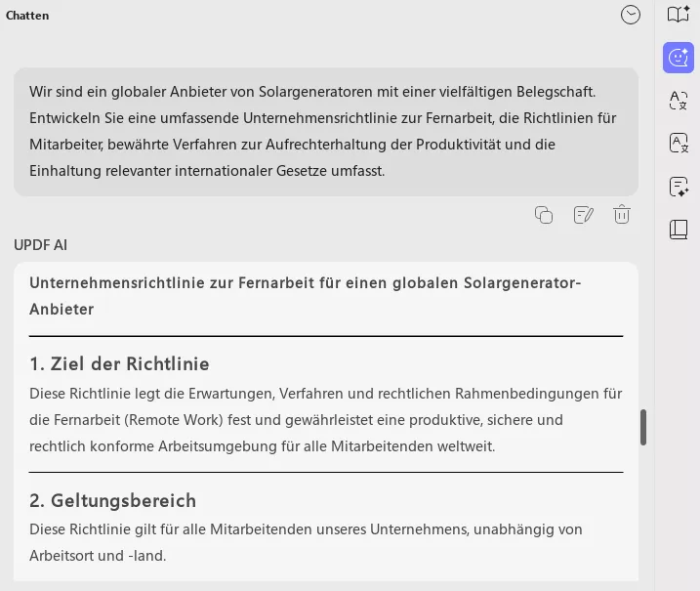This screenshot has width=700, height=591.
Task: Open the chat history clock icon
Action: (631, 15)
